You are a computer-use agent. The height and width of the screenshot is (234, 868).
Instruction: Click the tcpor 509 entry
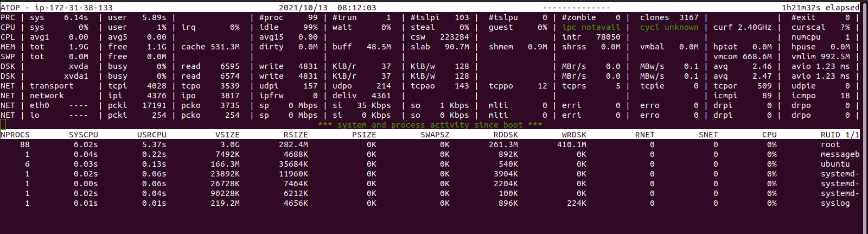[x=742, y=86]
